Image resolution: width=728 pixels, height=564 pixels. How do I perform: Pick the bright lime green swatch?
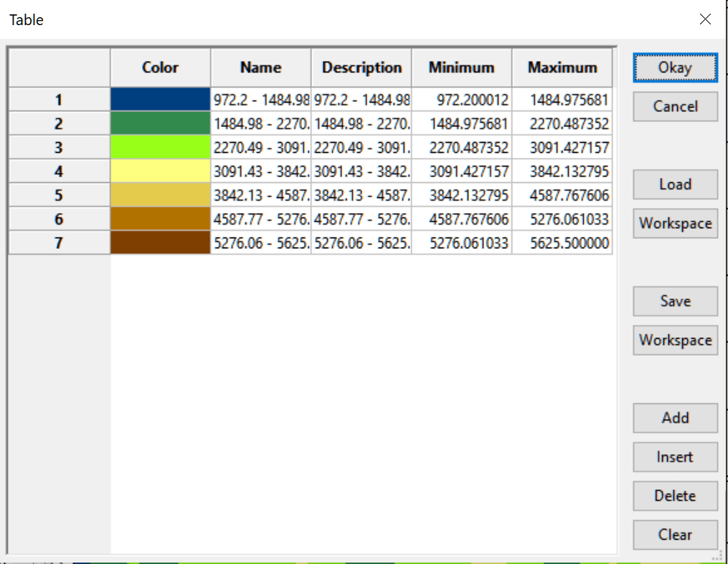[160, 147]
